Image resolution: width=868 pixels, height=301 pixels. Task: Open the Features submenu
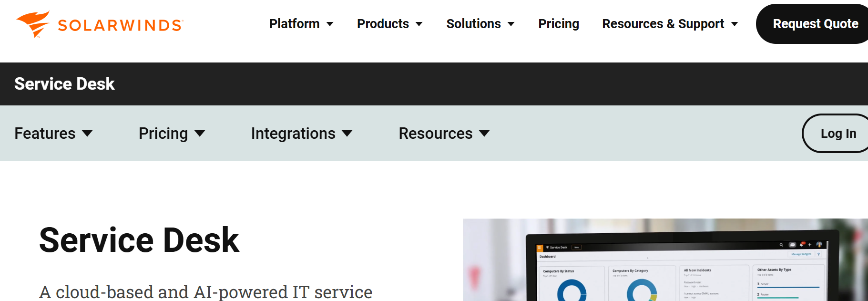point(45,134)
